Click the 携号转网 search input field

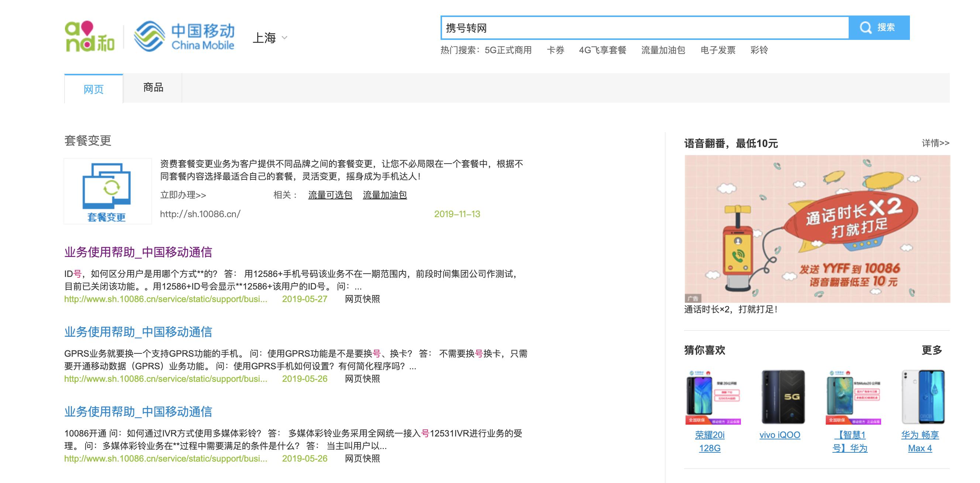(x=645, y=28)
